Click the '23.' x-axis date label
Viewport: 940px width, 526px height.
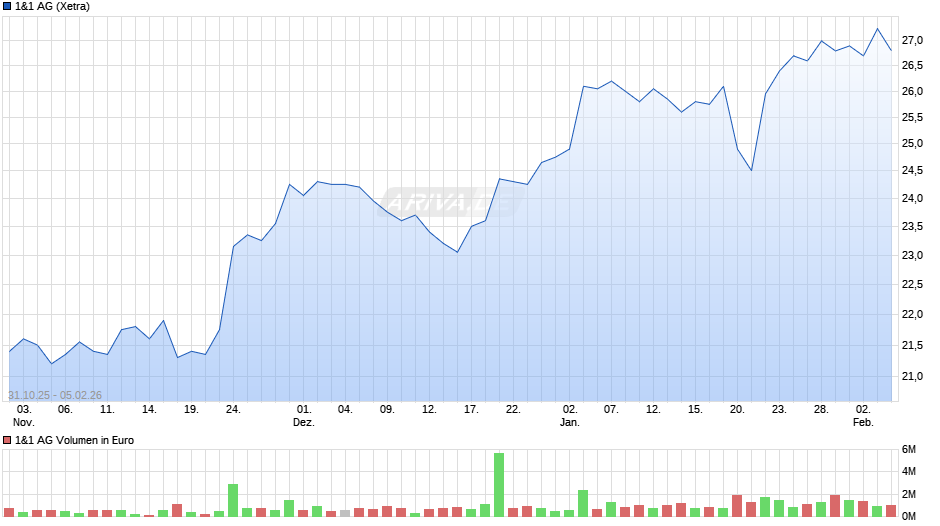[779, 410]
